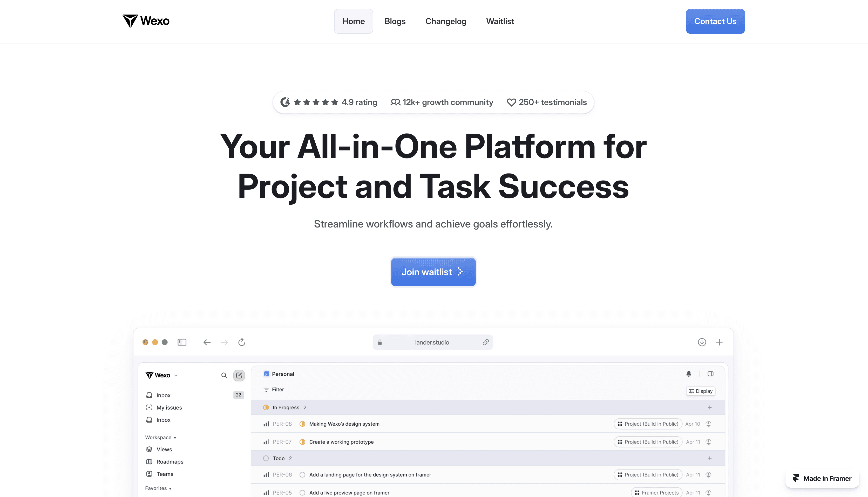Click the copy link icon in address bar

click(485, 342)
